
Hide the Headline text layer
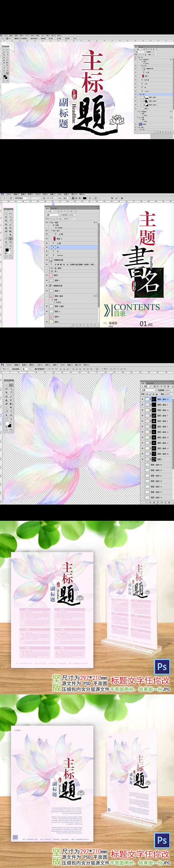click(x=47, y=255)
